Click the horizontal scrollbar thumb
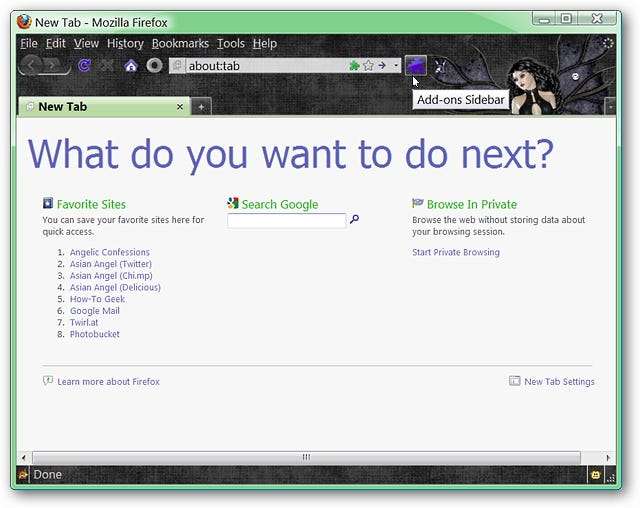This screenshot has height=508, width=640. (306, 457)
